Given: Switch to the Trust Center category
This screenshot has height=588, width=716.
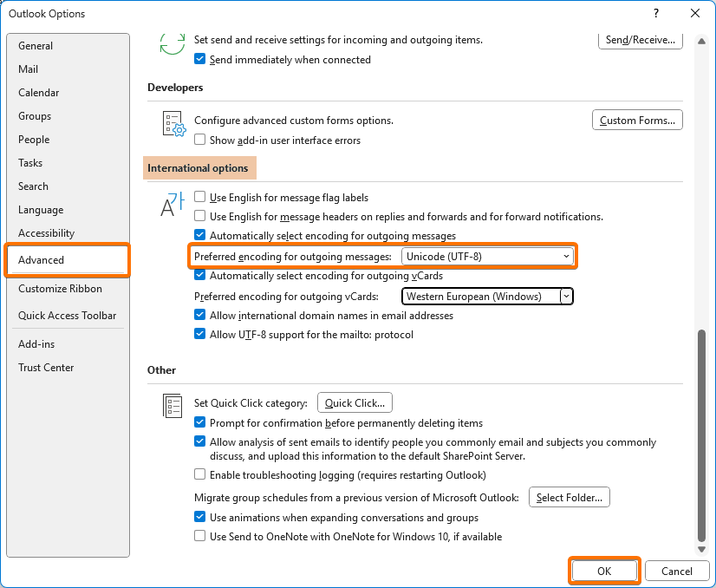Looking at the screenshot, I should [46, 368].
